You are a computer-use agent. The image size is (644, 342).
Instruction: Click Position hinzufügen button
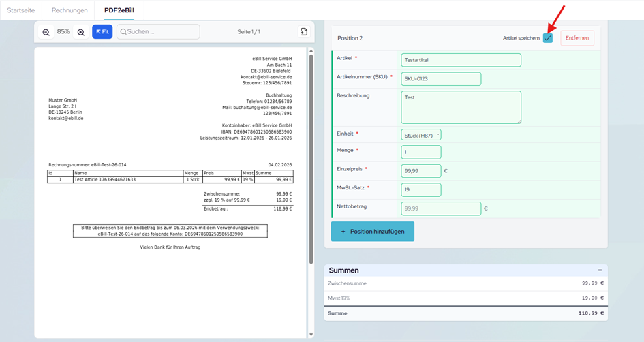(373, 232)
